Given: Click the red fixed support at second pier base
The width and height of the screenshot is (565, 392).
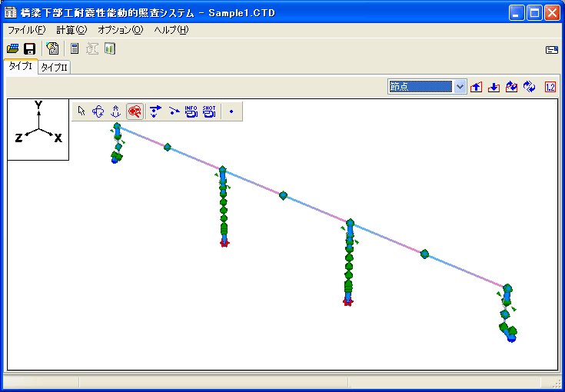Looking at the screenshot, I should pyautogui.click(x=224, y=243).
